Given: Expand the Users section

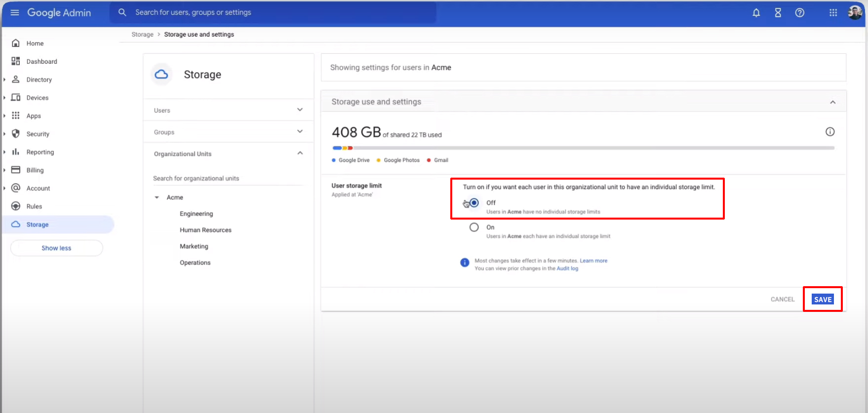Looking at the screenshot, I should coord(300,110).
